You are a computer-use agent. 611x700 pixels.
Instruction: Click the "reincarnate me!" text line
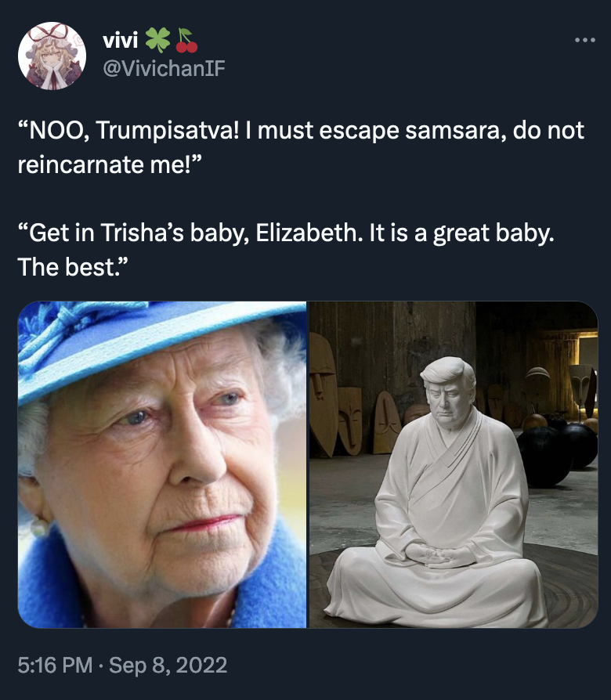(108, 164)
